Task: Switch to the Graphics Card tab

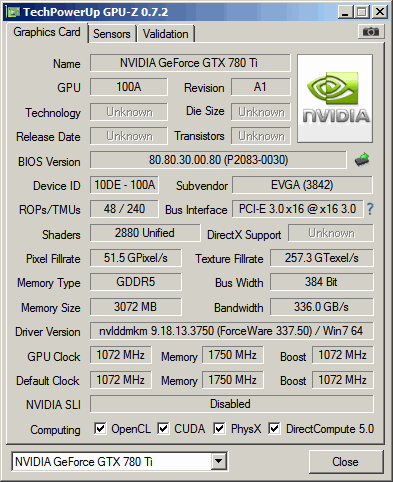Action: coord(47,32)
